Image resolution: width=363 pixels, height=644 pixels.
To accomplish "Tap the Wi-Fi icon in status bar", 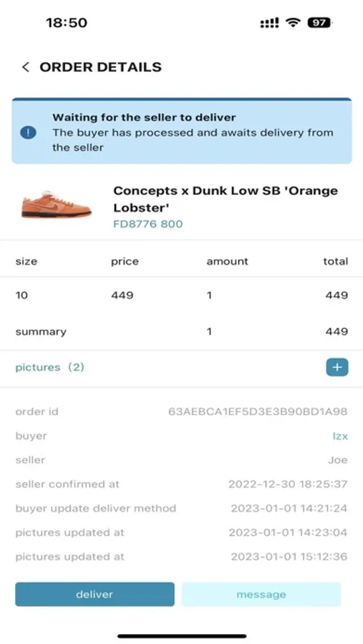I will tap(293, 23).
